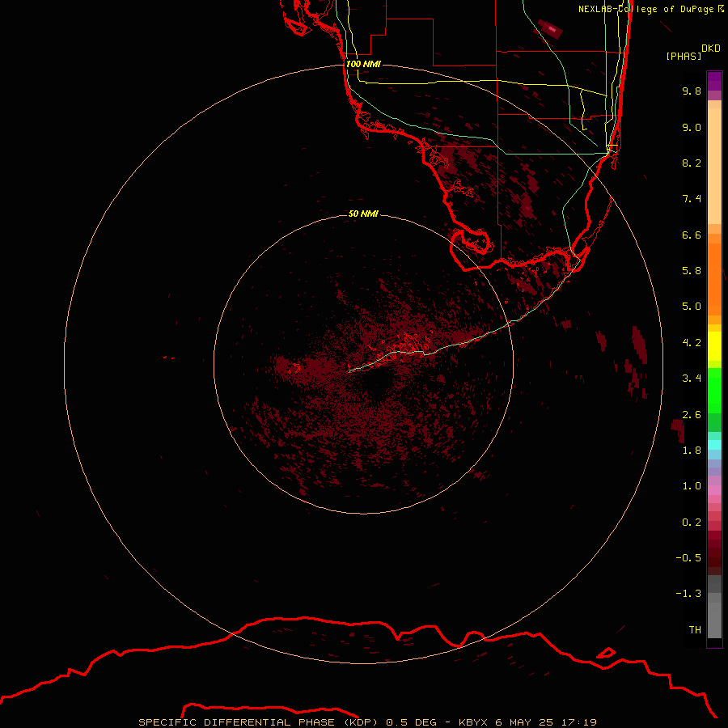Click the 17:19 timestamp in the caption
Image resolution: width=728 pixels, height=728 pixels.
click(579, 722)
